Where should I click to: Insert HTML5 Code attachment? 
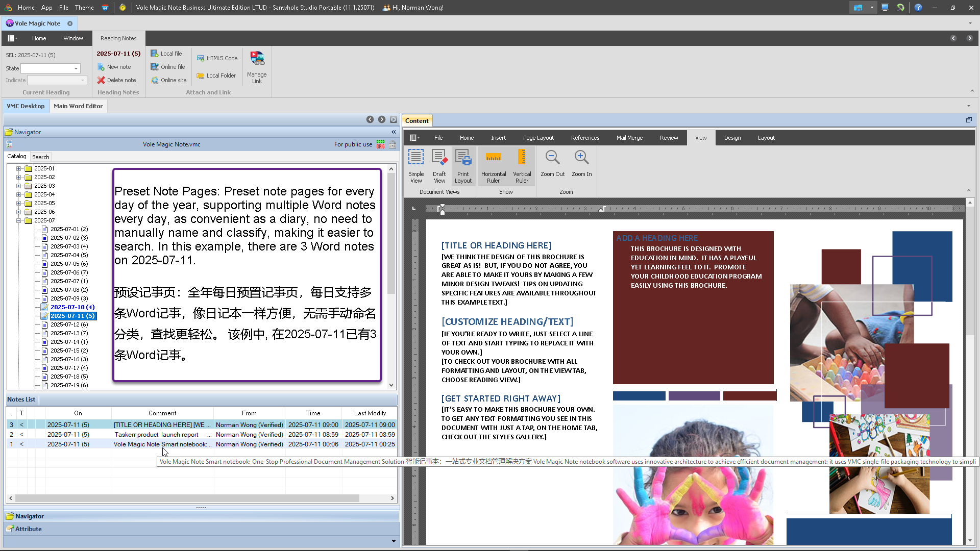tap(217, 58)
